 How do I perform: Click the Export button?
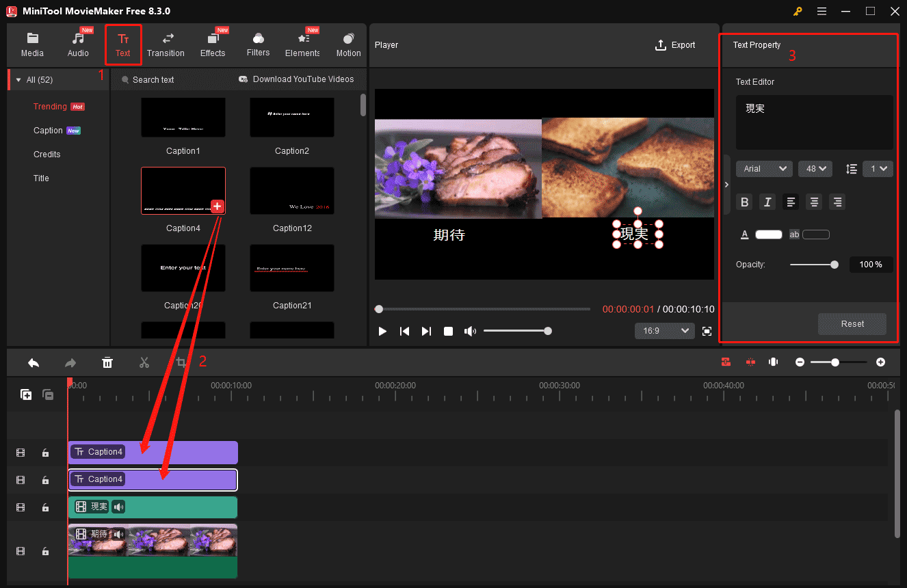[x=675, y=45]
